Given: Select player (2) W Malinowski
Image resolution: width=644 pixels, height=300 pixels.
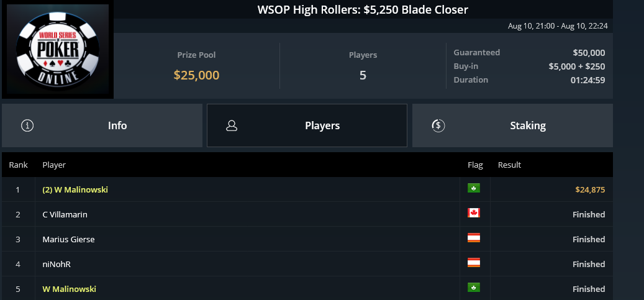Looking at the screenshot, I should tap(75, 190).
